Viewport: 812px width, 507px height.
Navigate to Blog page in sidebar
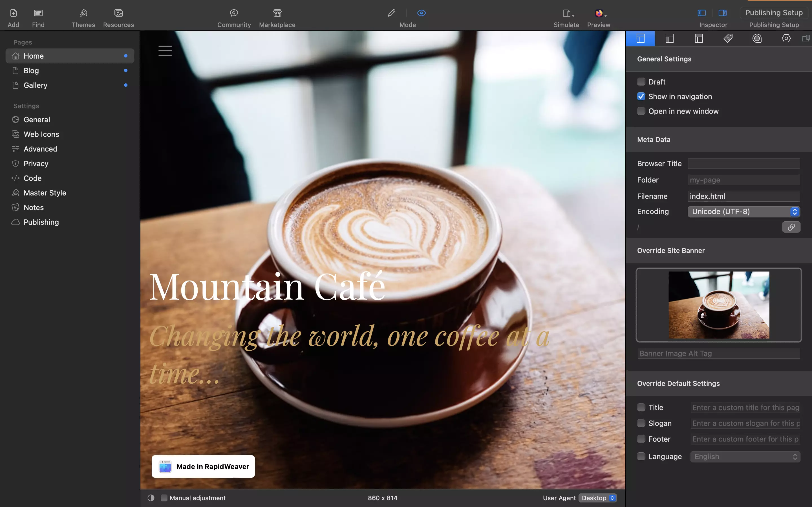pos(31,70)
